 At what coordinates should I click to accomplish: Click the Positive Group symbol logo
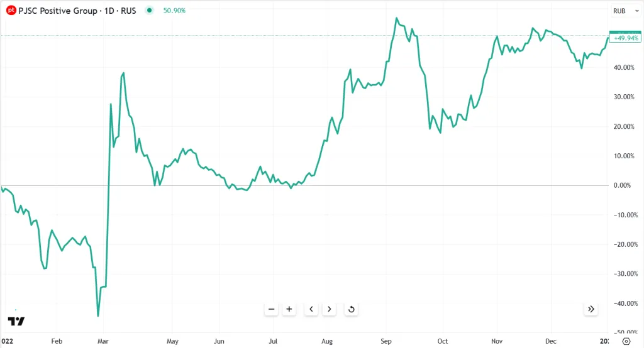(11, 11)
